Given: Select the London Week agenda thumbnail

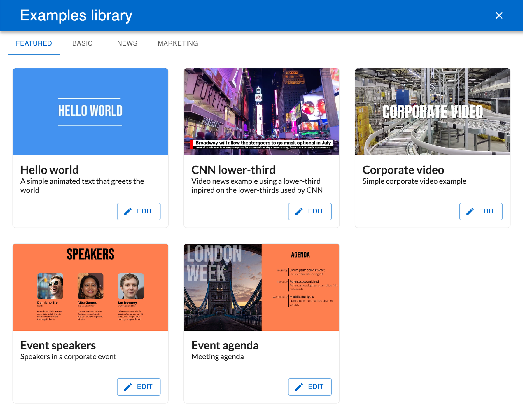Looking at the screenshot, I should coord(261,287).
